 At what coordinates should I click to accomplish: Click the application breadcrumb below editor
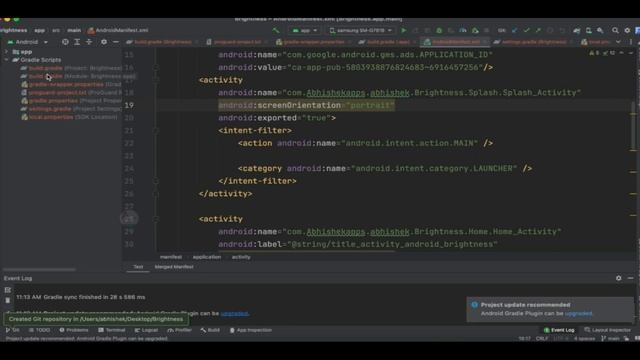click(207, 257)
